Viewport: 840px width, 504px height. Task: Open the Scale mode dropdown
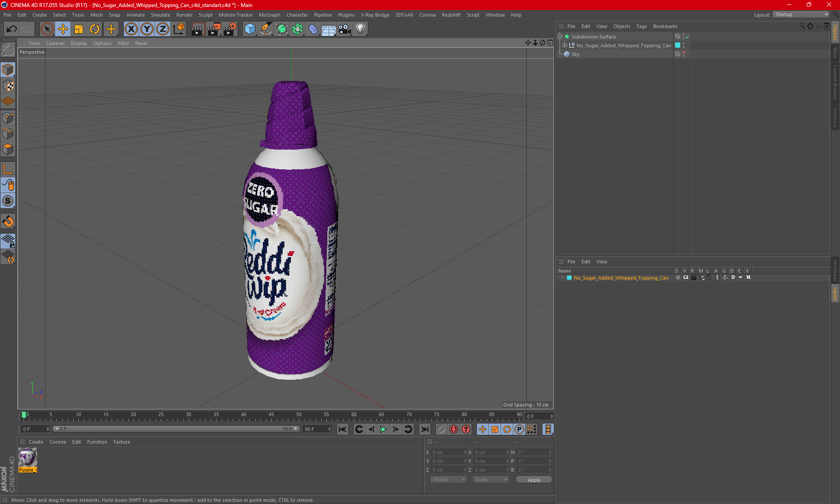[x=491, y=480]
